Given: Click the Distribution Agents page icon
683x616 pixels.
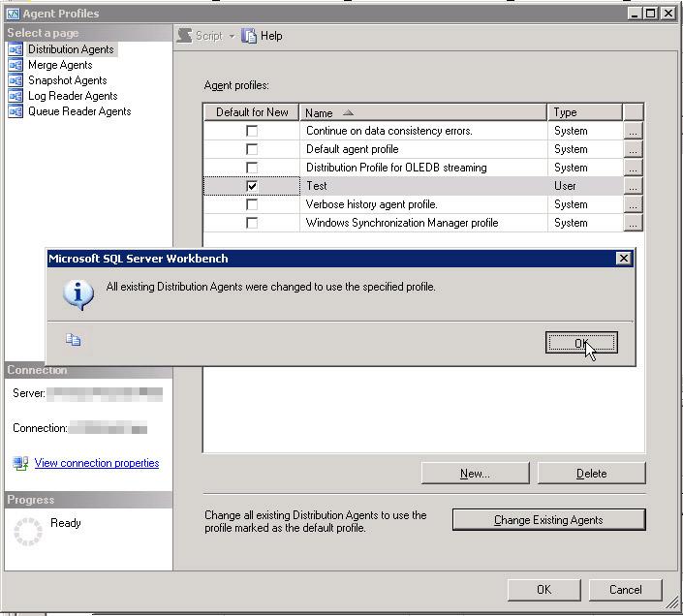Looking at the screenshot, I should (16, 49).
